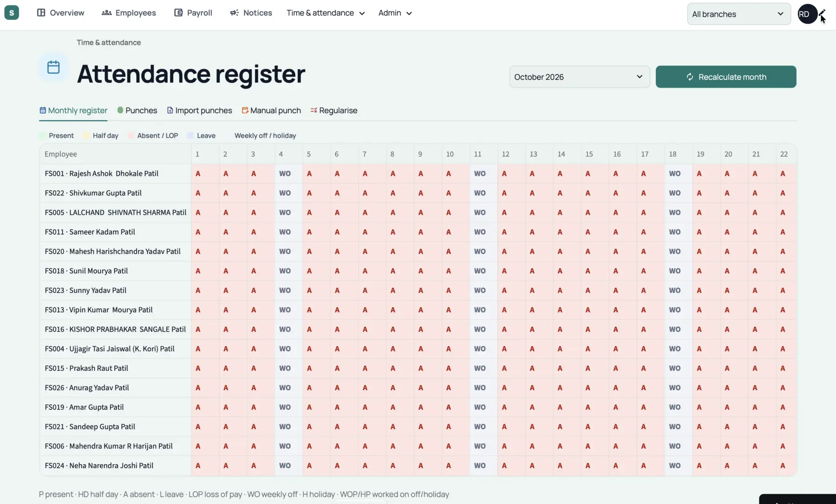Expand the Admin menu
The width and height of the screenshot is (836, 504).
(x=395, y=13)
